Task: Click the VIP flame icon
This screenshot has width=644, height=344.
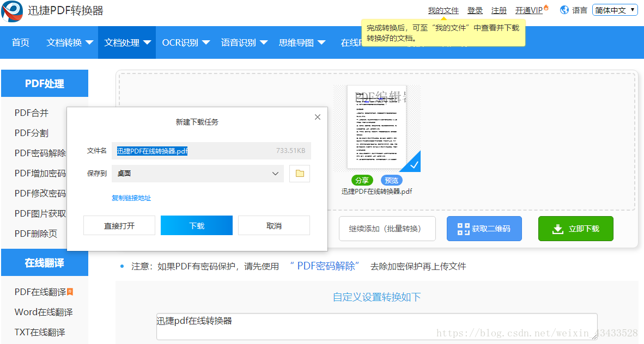Action: (546, 8)
